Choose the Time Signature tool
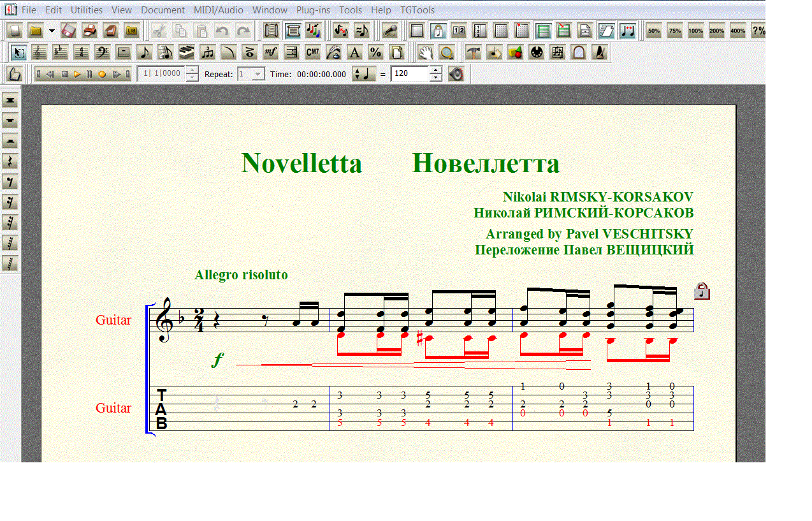The width and height of the screenshot is (812, 521). 81,52
